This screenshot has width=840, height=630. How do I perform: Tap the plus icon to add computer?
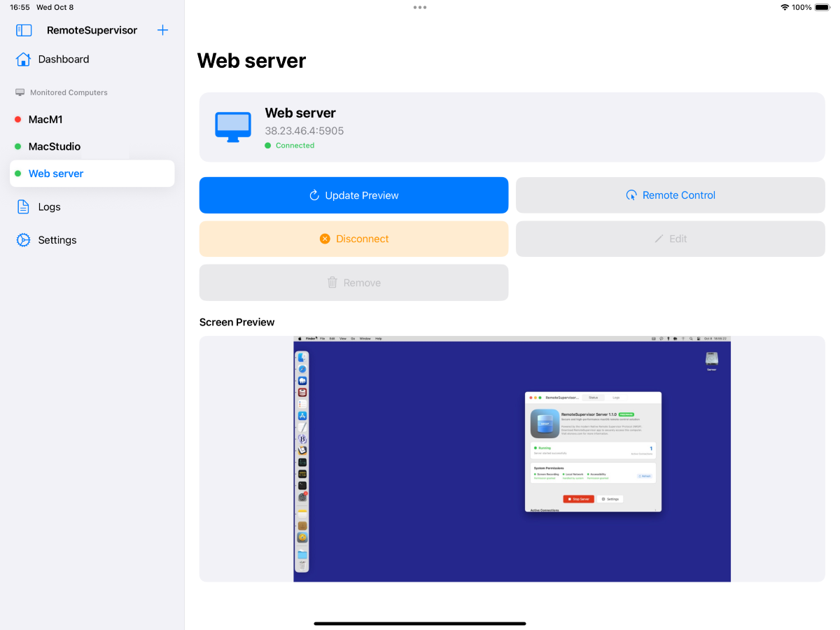click(162, 30)
